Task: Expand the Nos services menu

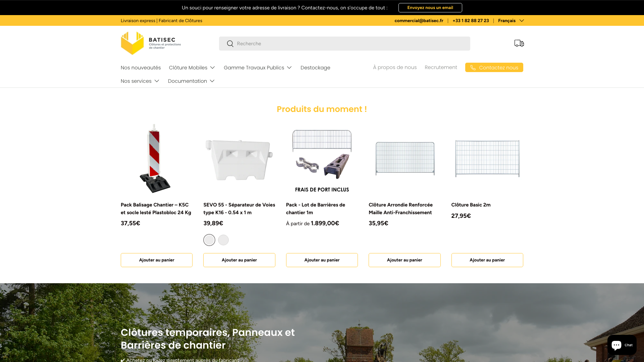Action: pos(140,81)
